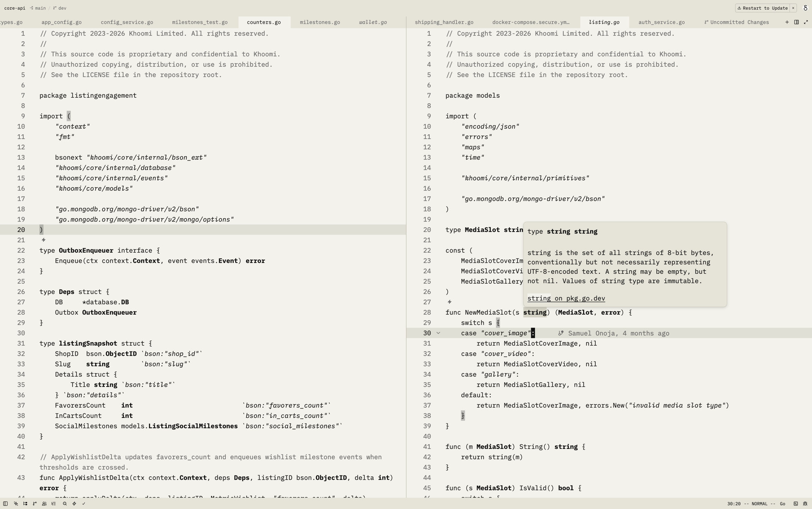Open user avatar menu in title bar
The image size is (812, 509).
pyautogui.click(x=805, y=8)
